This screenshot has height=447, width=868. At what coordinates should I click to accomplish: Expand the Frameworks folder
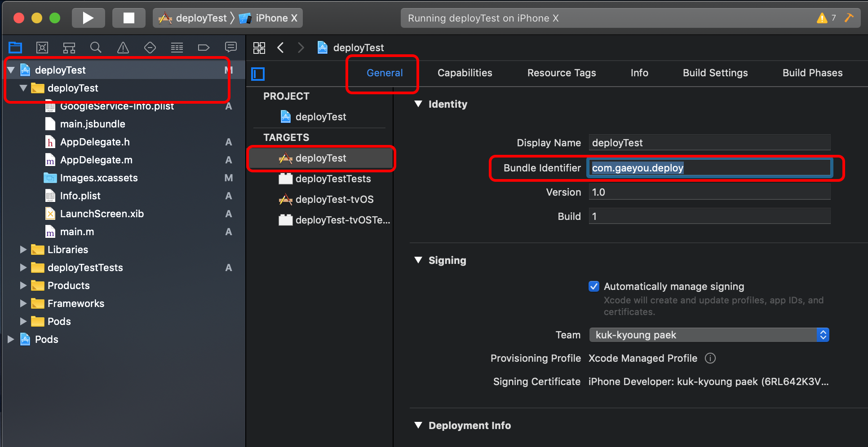pyautogui.click(x=23, y=303)
